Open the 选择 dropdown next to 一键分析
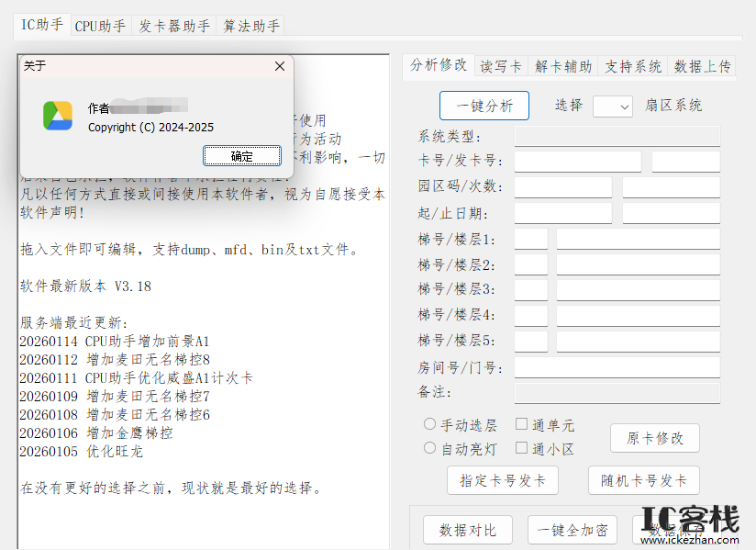 [612, 106]
